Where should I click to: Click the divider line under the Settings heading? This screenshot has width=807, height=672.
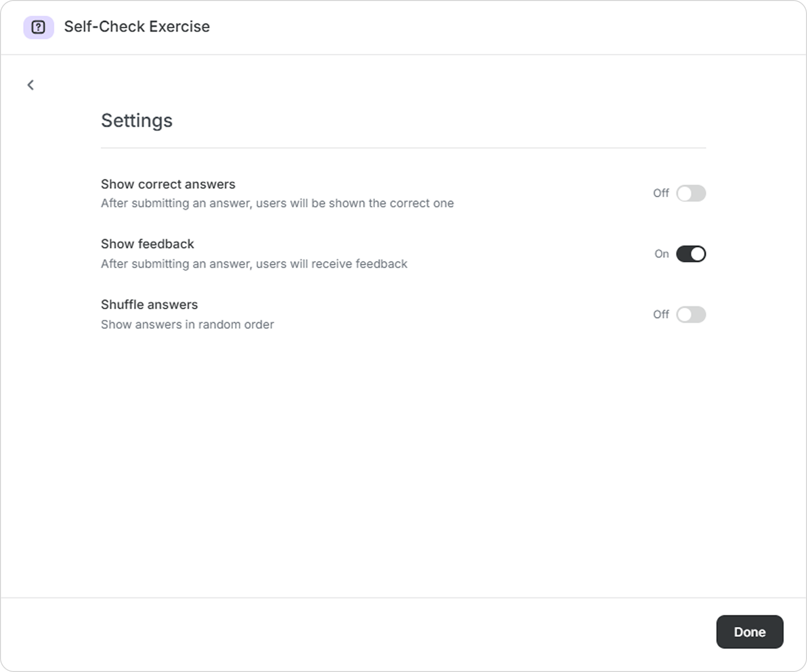pyautogui.click(x=403, y=148)
